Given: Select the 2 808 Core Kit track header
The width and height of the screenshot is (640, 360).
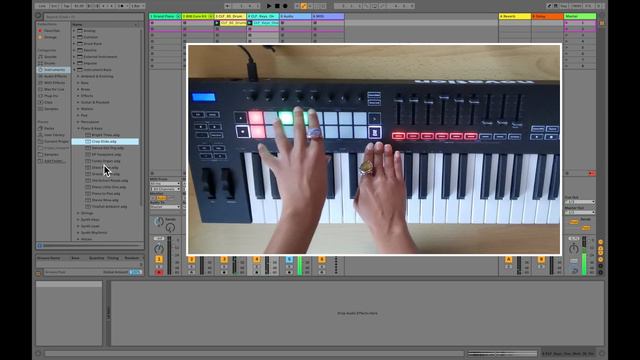Looking at the screenshot, I should pos(198,16).
